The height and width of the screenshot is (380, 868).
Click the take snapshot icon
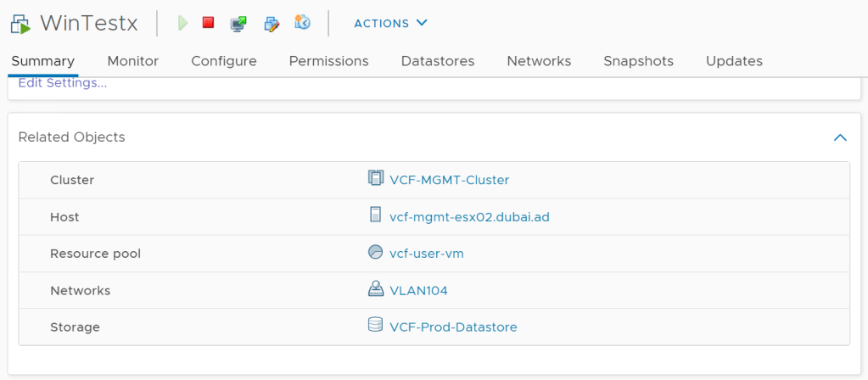[x=302, y=23]
